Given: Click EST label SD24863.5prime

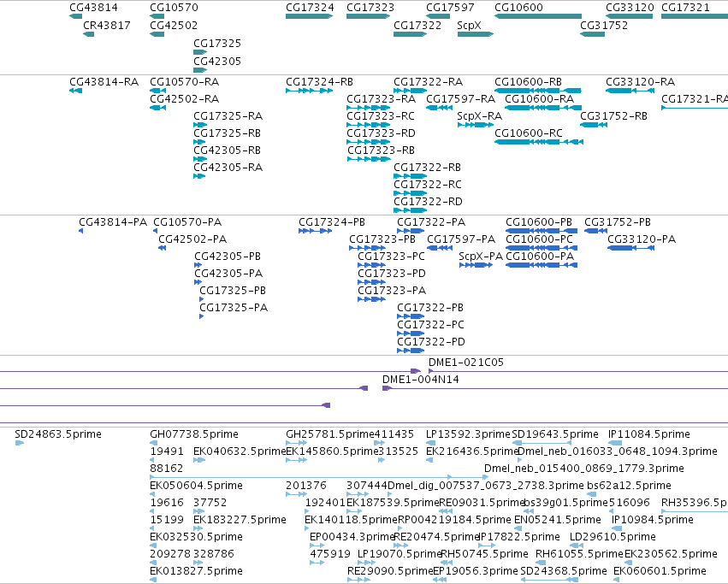Looking at the screenshot, I should 58,434.
